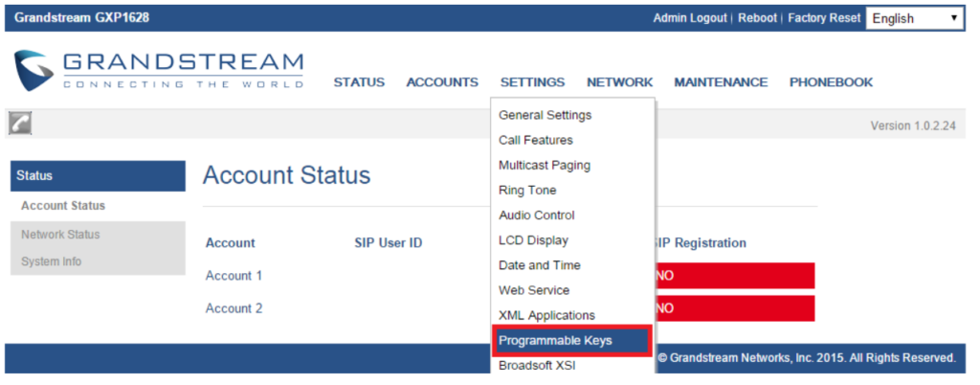Click the Grandstream Networks copyright text
980x385 pixels.
tap(806, 358)
